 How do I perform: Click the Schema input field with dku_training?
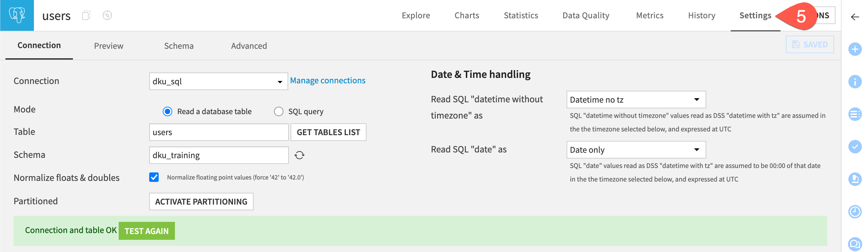(x=219, y=155)
